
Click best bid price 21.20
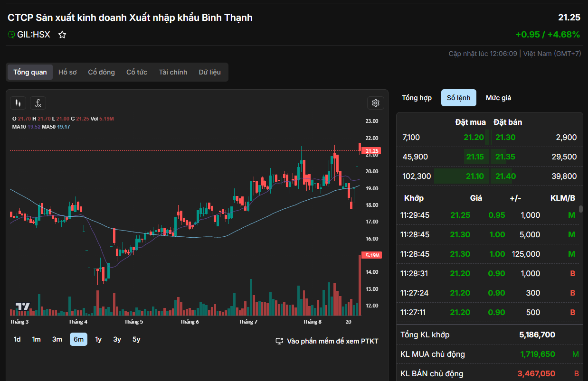474,138
